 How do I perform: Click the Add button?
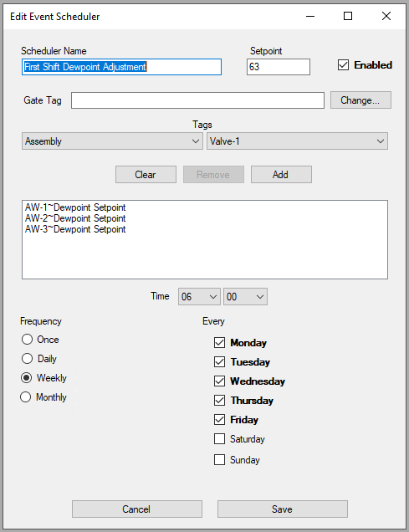tap(281, 174)
